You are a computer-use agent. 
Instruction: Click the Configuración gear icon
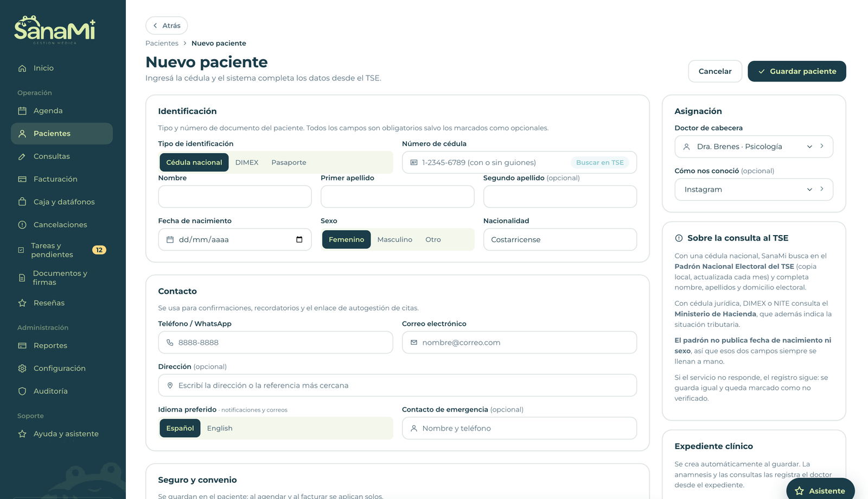pos(22,368)
